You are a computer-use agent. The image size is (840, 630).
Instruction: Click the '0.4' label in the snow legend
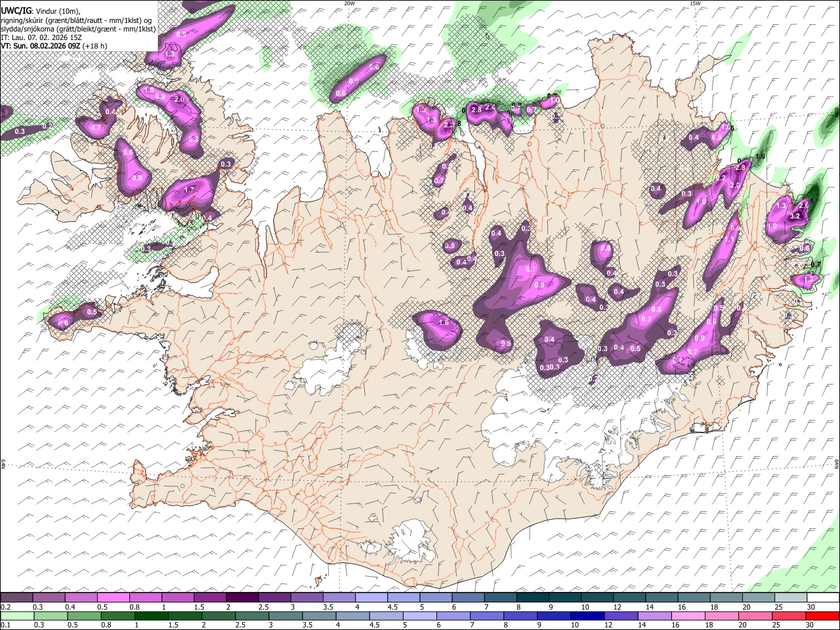[71, 607]
